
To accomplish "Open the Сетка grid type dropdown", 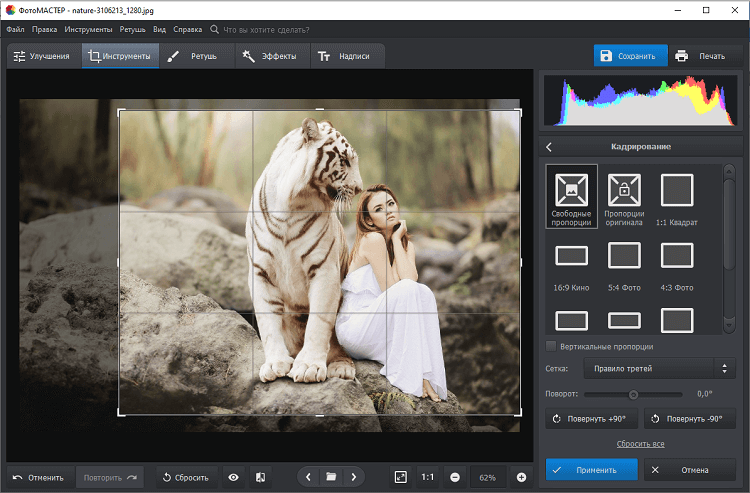I will [x=659, y=369].
